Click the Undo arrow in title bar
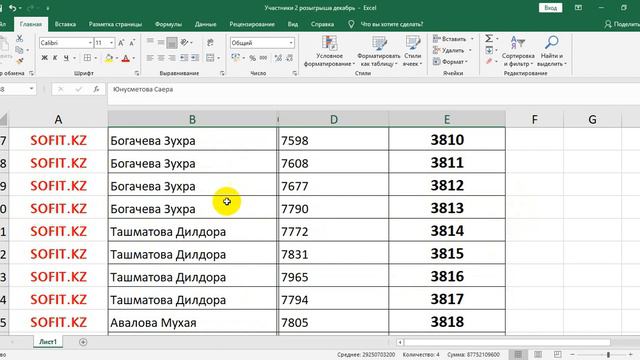The width and height of the screenshot is (640, 360). tap(13, 8)
